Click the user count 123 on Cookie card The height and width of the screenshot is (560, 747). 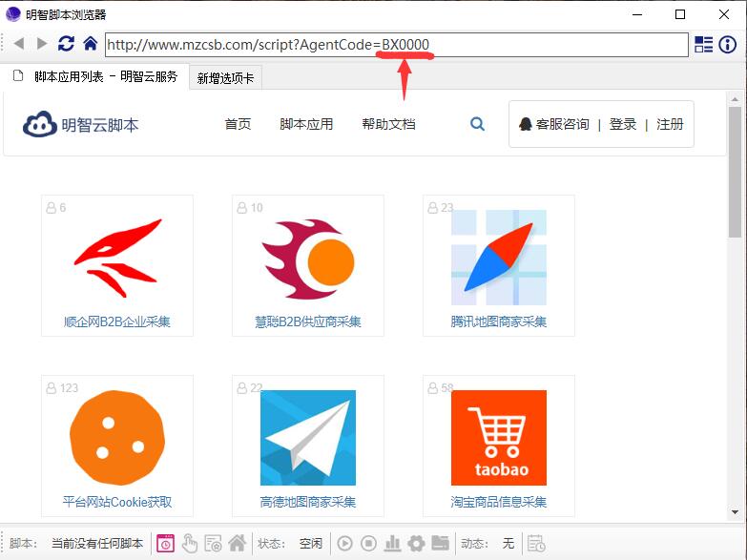(69, 388)
